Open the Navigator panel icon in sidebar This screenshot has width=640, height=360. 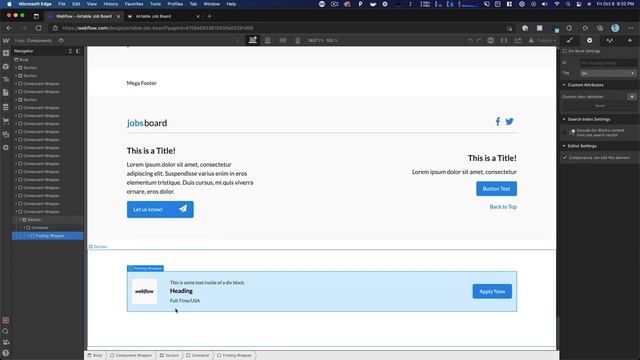(6, 80)
